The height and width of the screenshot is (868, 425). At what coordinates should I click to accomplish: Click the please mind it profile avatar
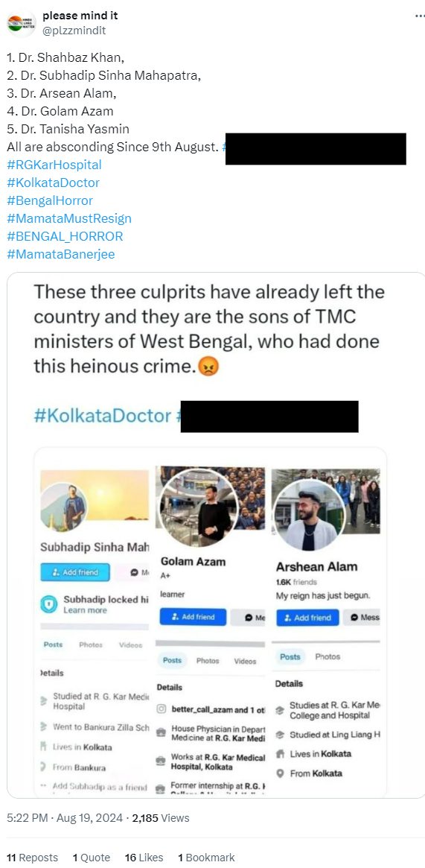[21, 23]
